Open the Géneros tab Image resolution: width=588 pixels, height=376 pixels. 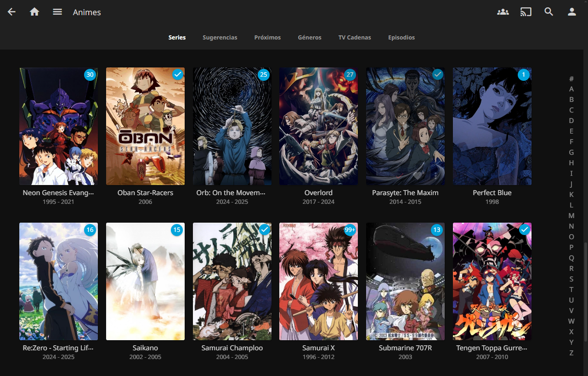pyautogui.click(x=310, y=37)
